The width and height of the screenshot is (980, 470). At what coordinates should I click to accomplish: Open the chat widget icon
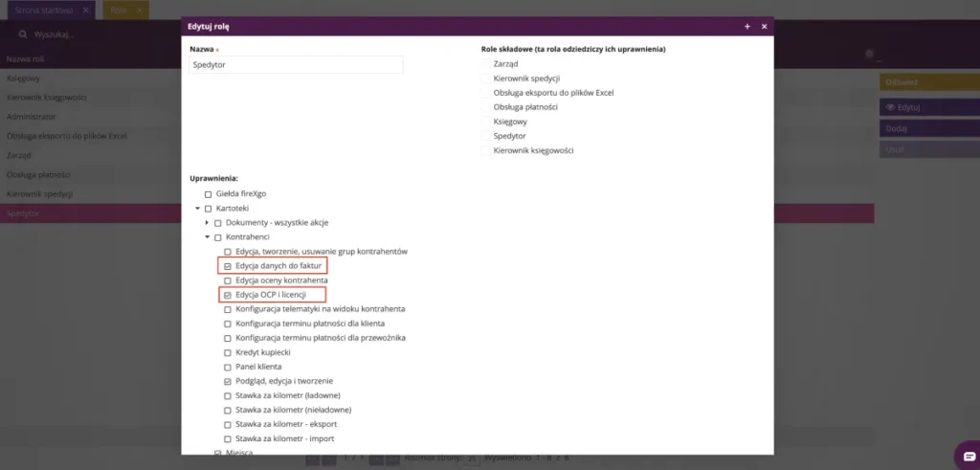969,455
